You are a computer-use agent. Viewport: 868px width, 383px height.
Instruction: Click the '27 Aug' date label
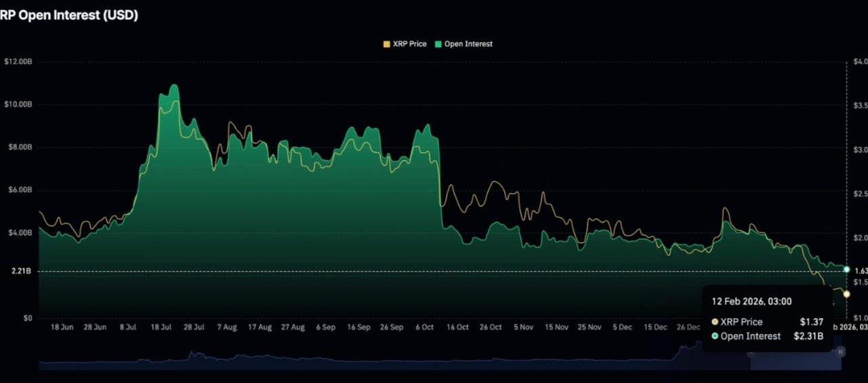click(293, 327)
